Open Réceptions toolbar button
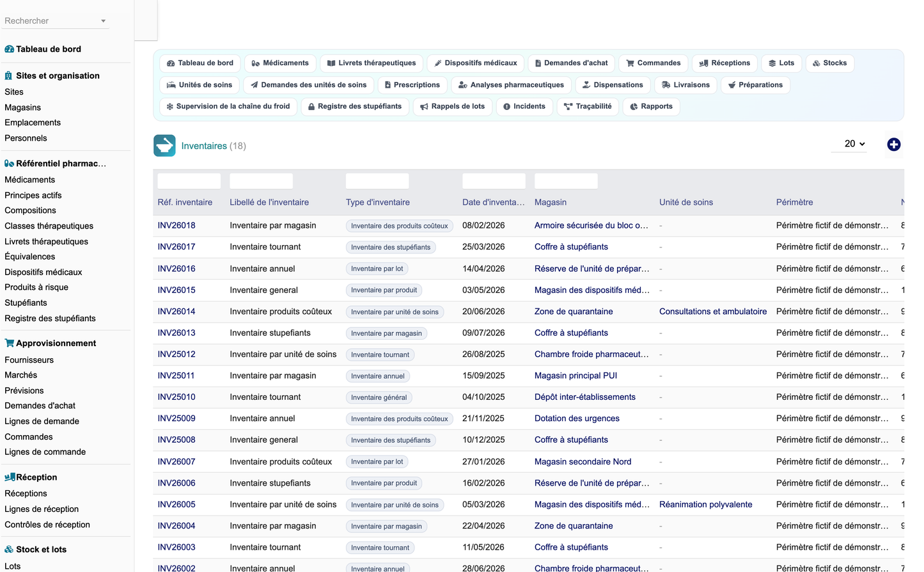The image size is (924, 572). (x=724, y=63)
